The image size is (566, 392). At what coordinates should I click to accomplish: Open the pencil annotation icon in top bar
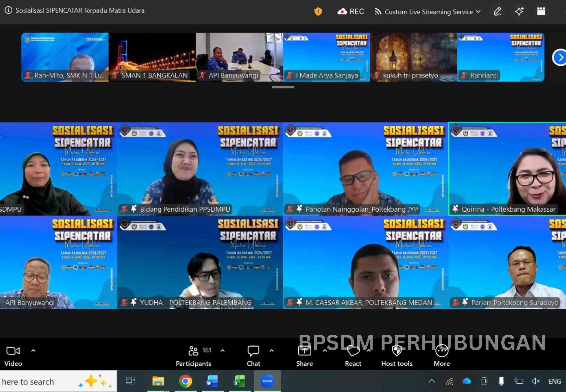[x=497, y=11]
